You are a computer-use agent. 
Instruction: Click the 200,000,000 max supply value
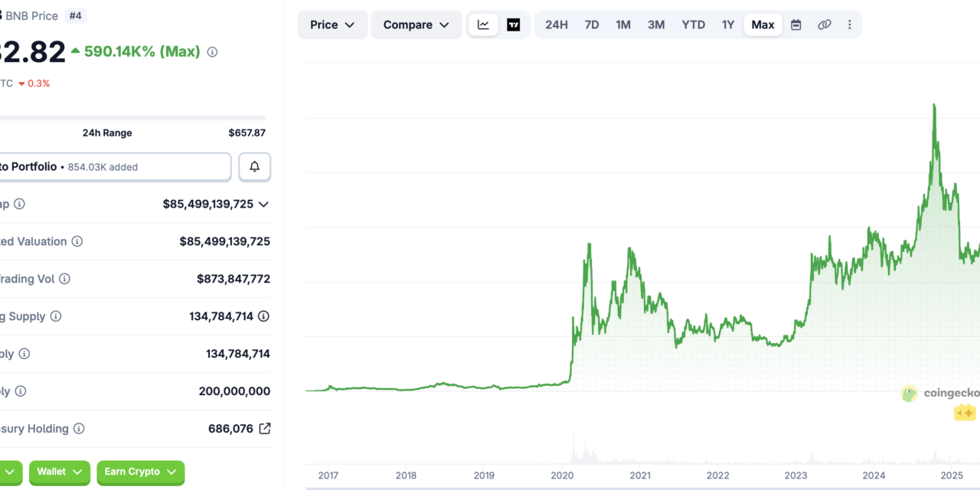click(x=234, y=391)
